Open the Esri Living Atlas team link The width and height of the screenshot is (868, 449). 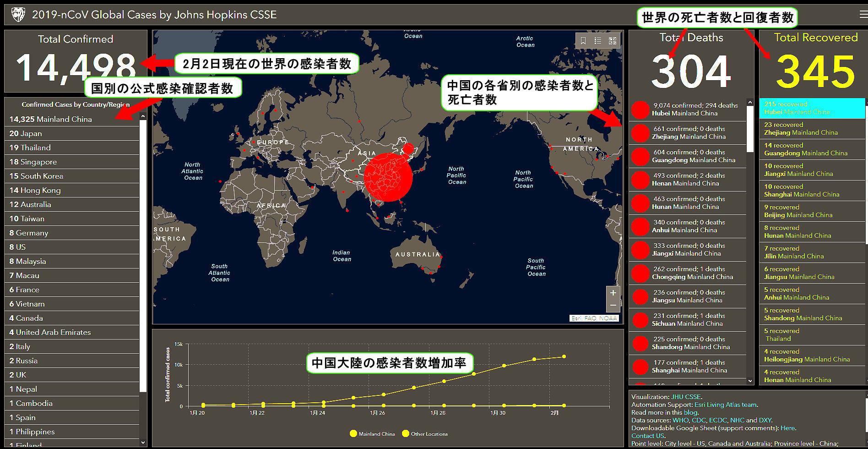click(726, 405)
